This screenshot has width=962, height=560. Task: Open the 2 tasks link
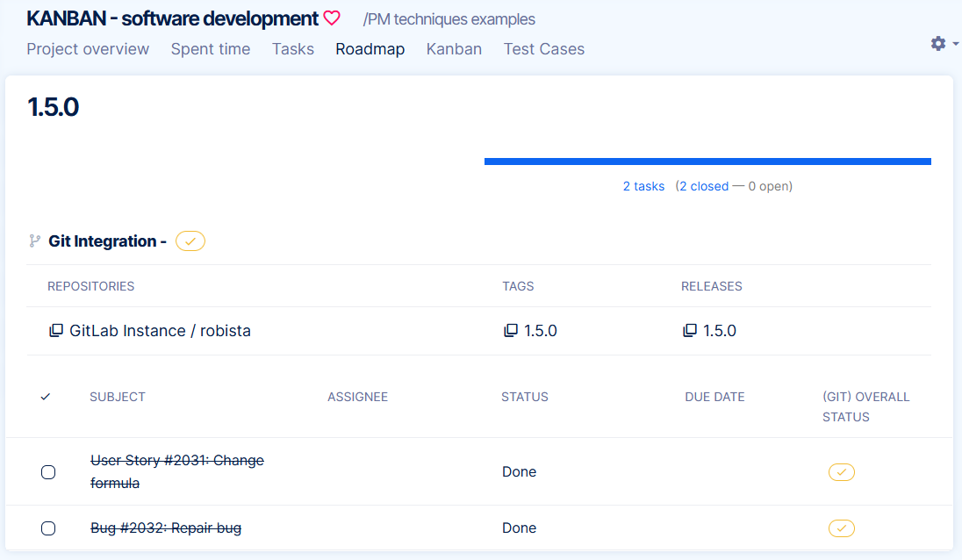point(643,186)
